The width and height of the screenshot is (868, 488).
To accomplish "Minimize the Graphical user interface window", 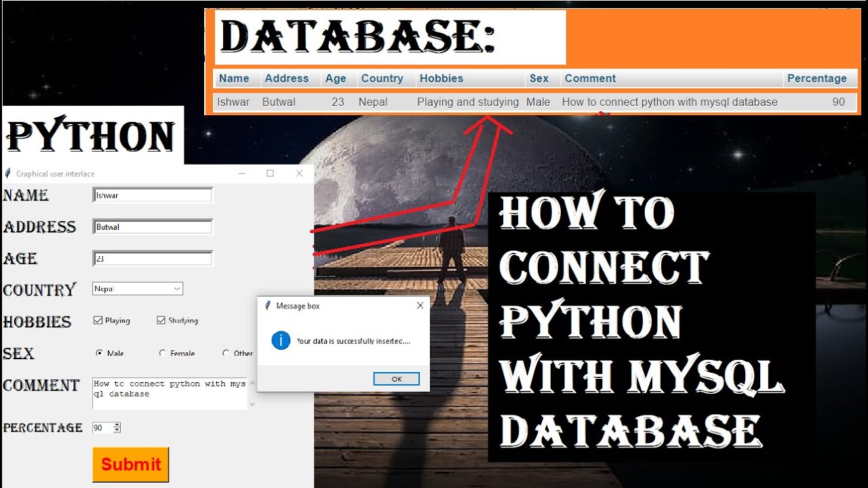I will tap(242, 174).
